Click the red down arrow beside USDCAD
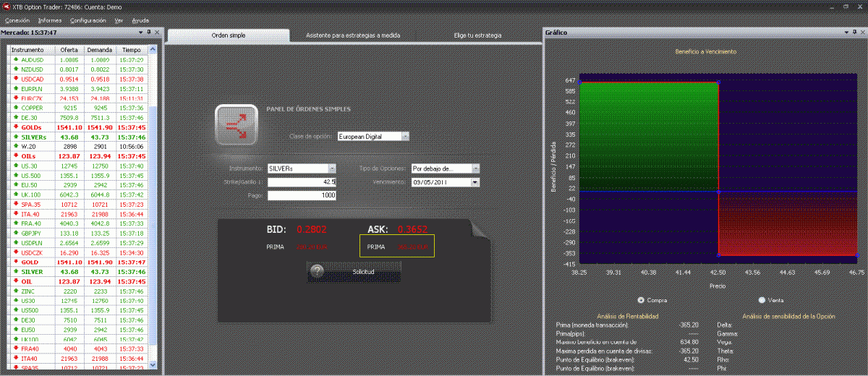The image size is (868, 376). click(15, 79)
